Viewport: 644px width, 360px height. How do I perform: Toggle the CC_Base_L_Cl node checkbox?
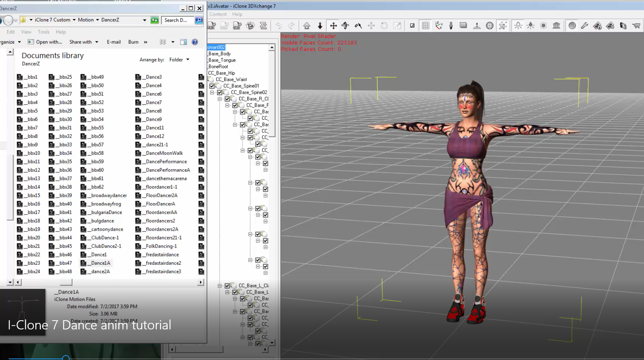(x=227, y=286)
